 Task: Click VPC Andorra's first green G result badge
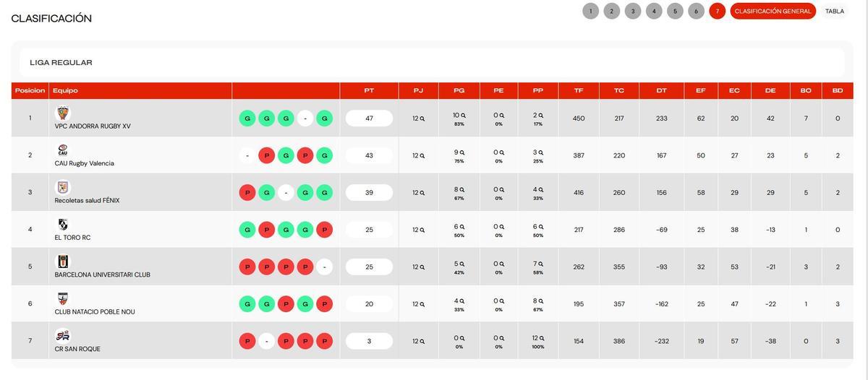point(247,118)
